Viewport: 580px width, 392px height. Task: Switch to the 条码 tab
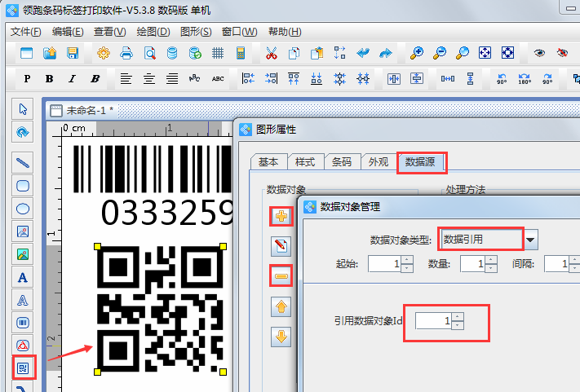point(341,161)
